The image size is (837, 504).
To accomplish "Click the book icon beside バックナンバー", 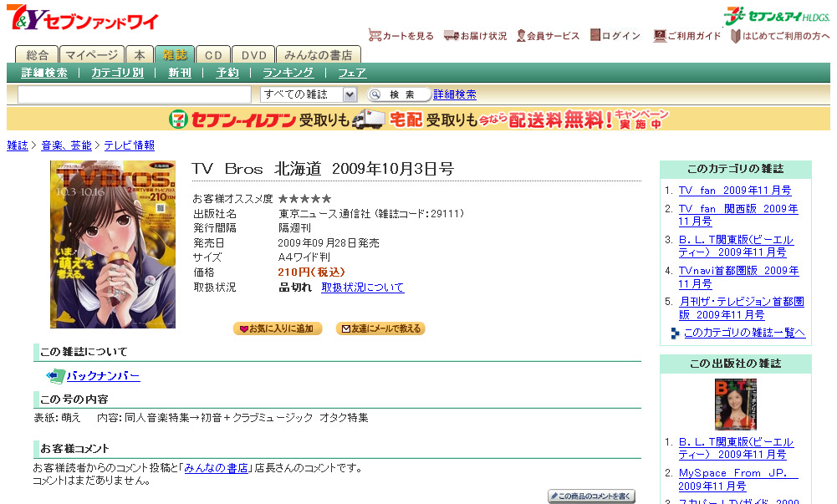I will [x=55, y=376].
